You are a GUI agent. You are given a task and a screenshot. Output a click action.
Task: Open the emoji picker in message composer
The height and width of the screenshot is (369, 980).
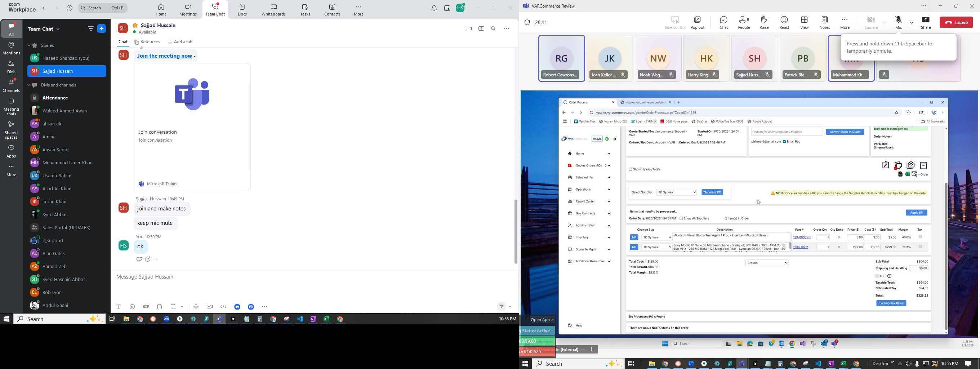(x=132, y=307)
